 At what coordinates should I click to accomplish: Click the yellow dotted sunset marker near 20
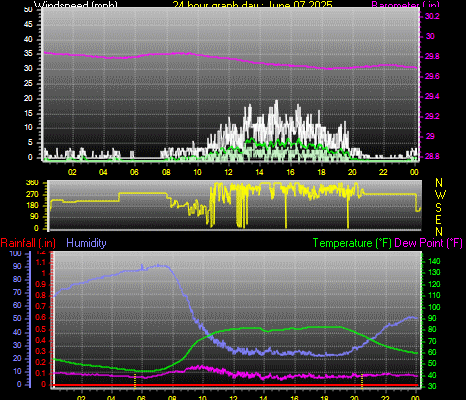point(362,381)
